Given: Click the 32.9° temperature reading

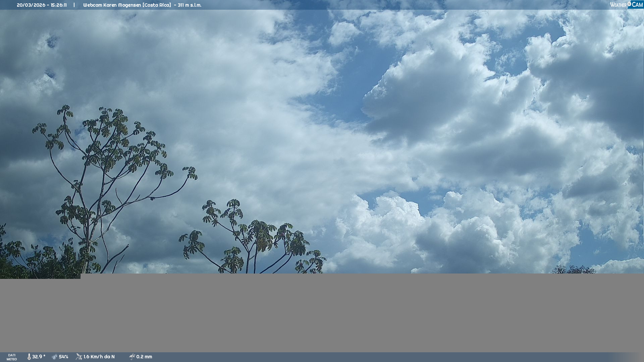Looking at the screenshot, I should [x=39, y=357].
